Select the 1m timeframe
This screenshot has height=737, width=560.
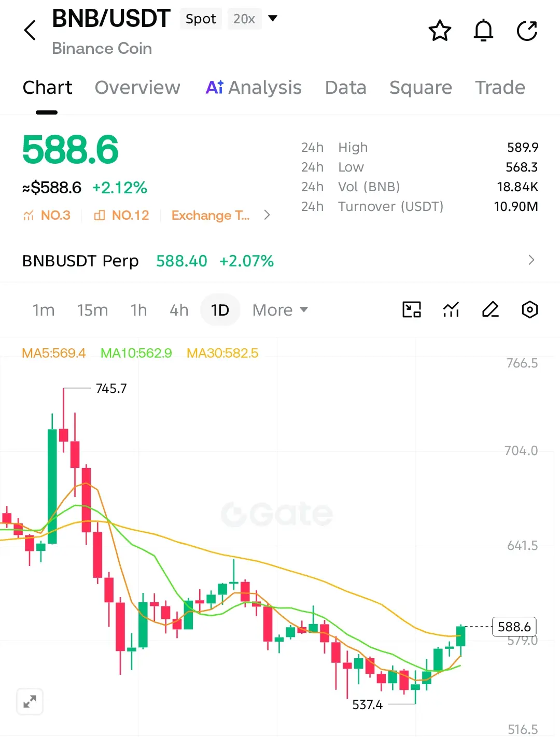pos(44,310)
